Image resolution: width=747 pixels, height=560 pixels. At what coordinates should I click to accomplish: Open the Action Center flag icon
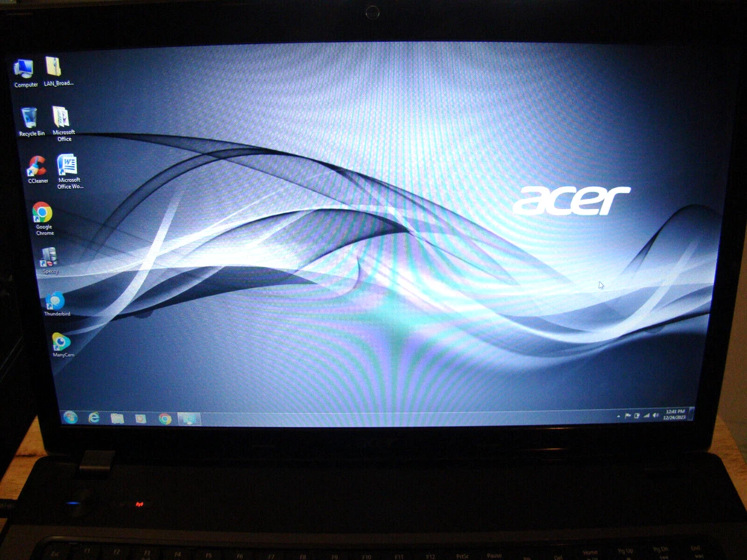(x=627, y=415)
